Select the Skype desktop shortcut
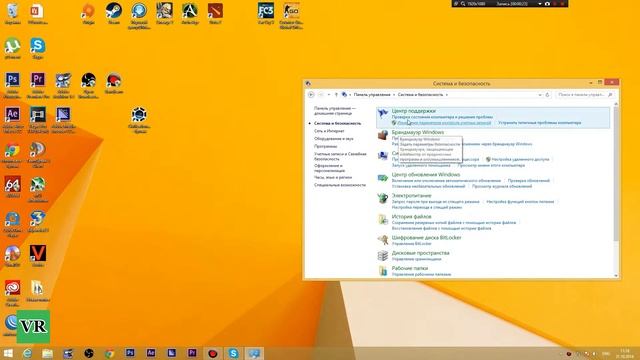The image size is (640, 360). (38, 48)
